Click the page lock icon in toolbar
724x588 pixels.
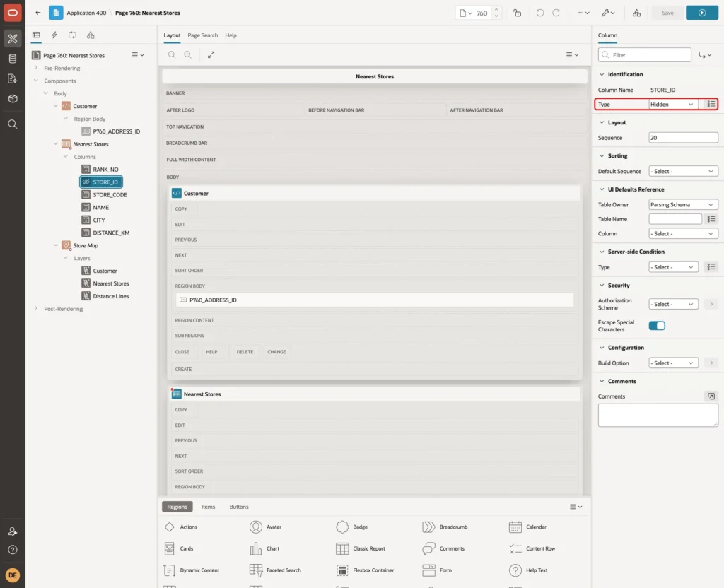pyautogui.click(x=517, y=13)
